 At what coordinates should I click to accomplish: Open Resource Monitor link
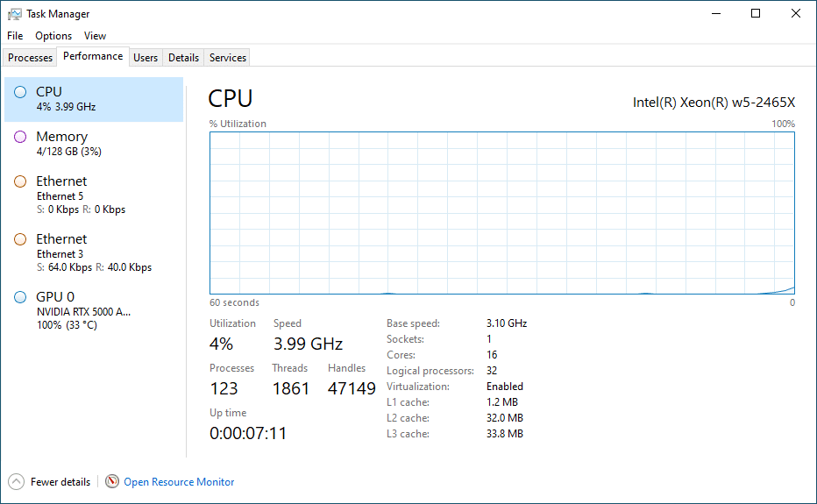coord(179,482)
